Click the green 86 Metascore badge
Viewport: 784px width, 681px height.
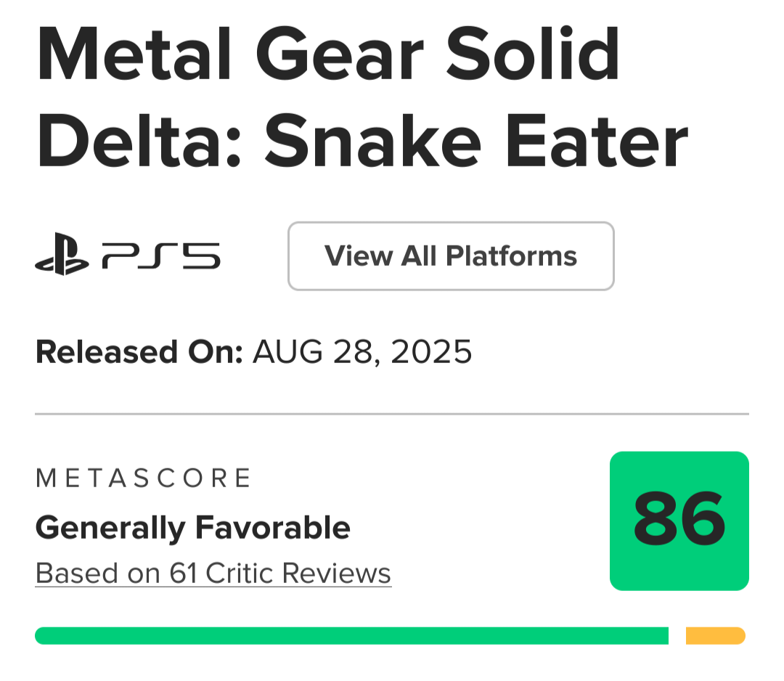pyautogui.click(x=679, y=521)
